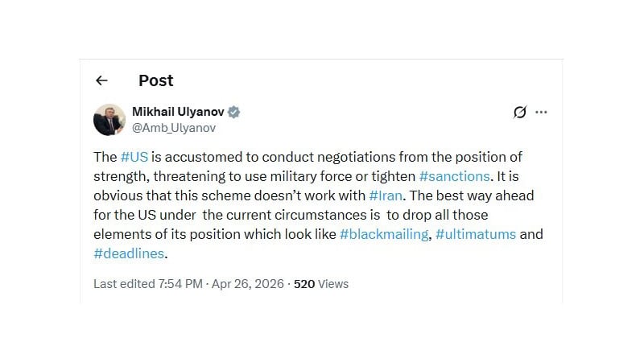The height and width of the screenshot is (362, 644).
Task: Click the @Amb_Ulyanov handle
Action: click(x=173, y=127)
